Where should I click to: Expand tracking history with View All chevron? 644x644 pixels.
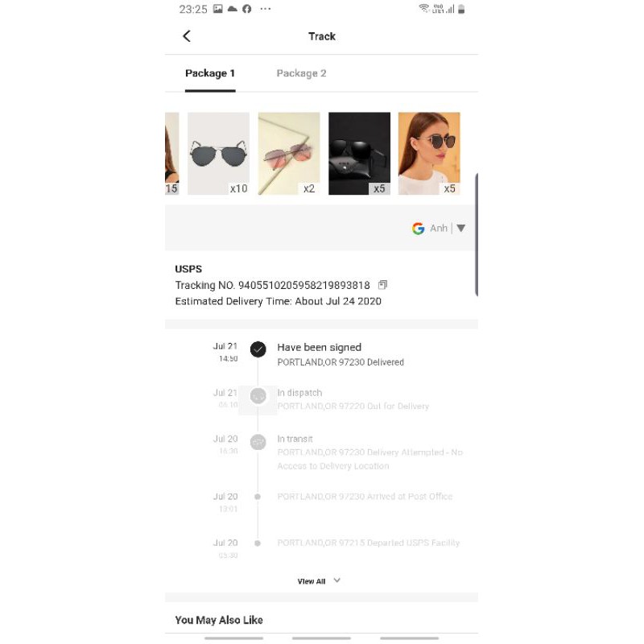click(x=336, y=580)
